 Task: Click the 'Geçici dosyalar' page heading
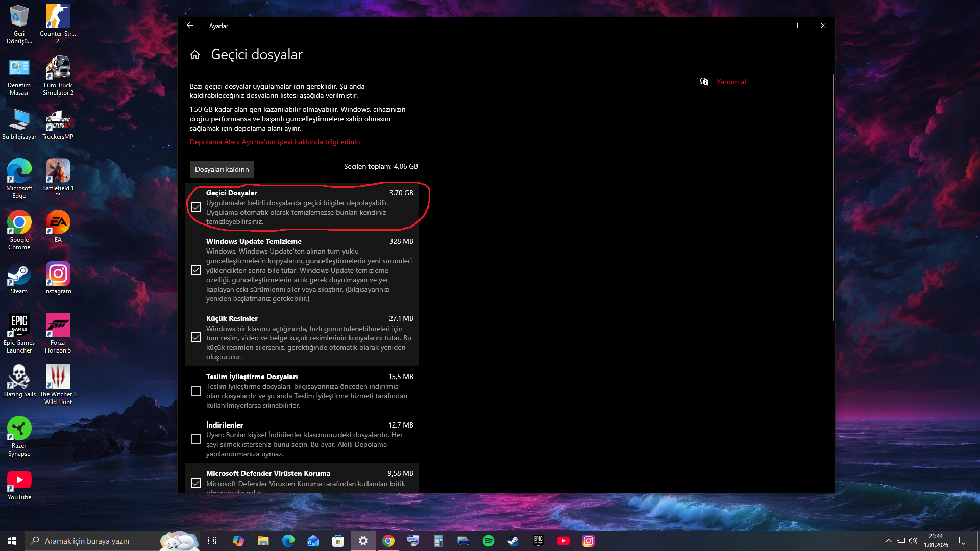pos(257,55)
